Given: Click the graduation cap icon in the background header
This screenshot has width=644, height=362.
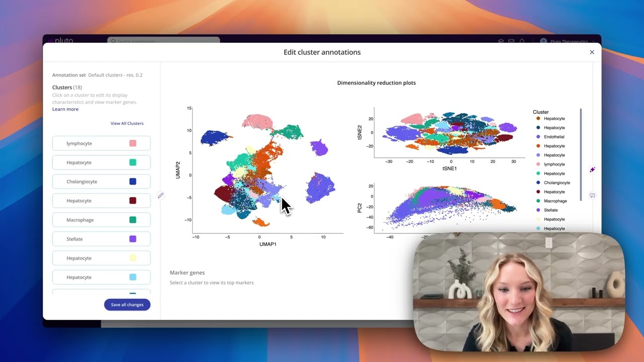Looking at the screenshot, I should (x=501, y=41).
